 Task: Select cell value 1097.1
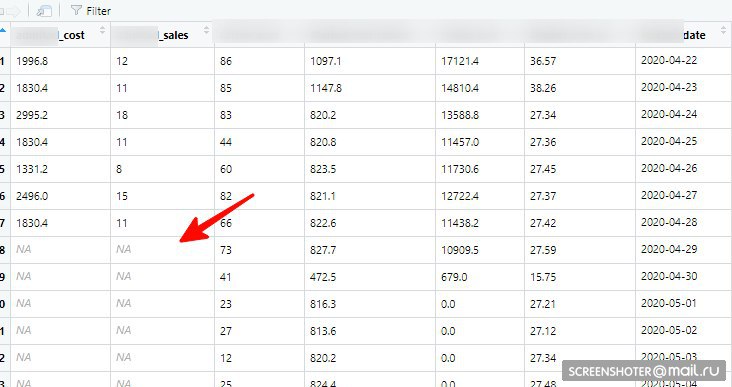326,61
